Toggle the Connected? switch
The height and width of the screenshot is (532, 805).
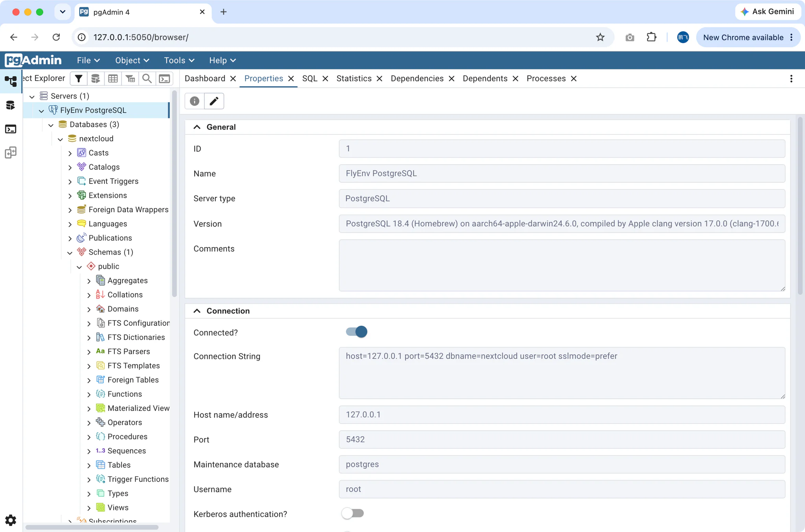tap(356, 332)
